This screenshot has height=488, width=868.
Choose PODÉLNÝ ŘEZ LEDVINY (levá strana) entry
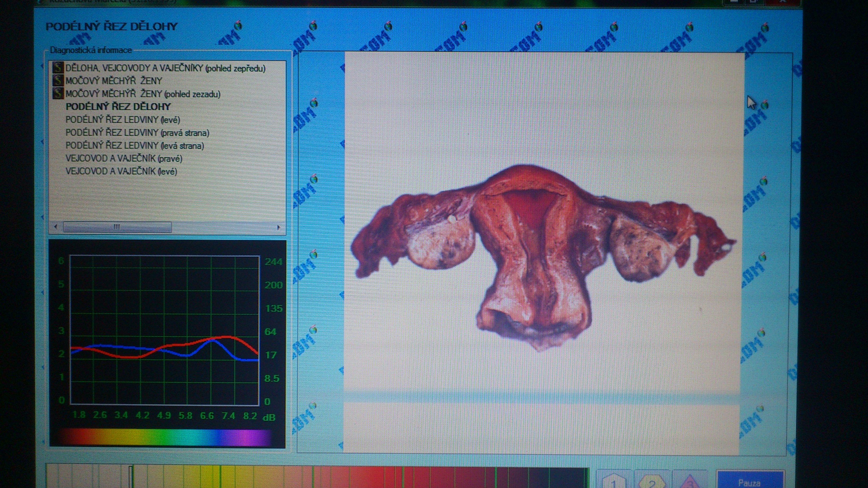click(135, 145)
